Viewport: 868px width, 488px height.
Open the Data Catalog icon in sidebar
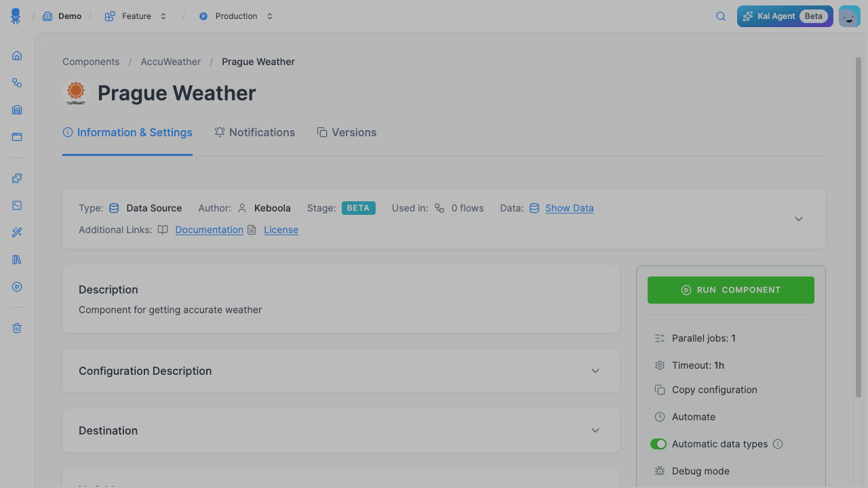(x=17, y=137)
